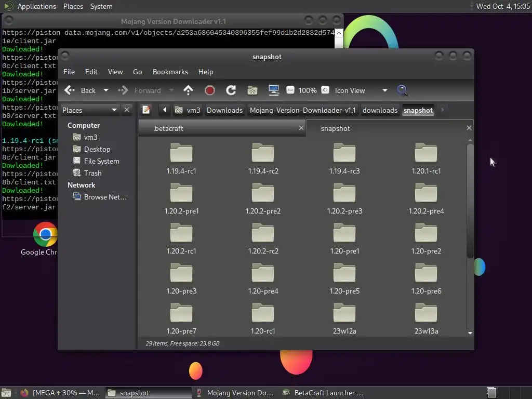The image size is (532, 399).
Task: Select the 1.20-pre1 folder
Action: 344,239
